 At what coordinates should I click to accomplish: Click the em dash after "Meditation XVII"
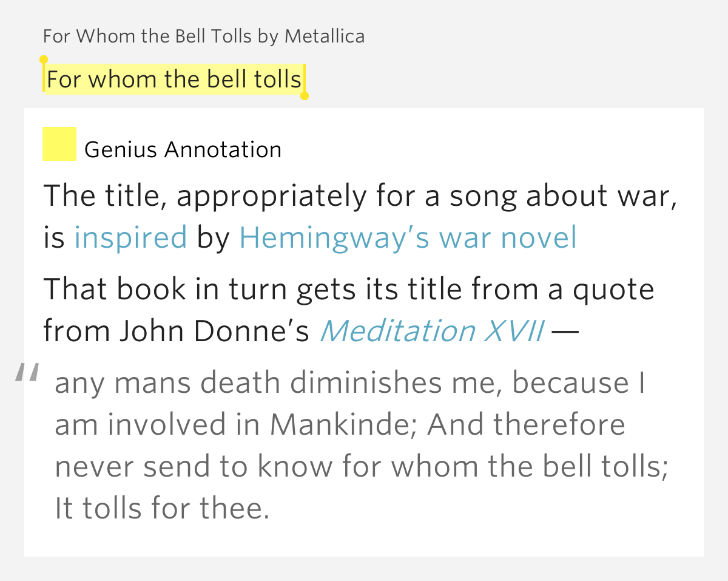pyautogui.click(x=564, y=331)
